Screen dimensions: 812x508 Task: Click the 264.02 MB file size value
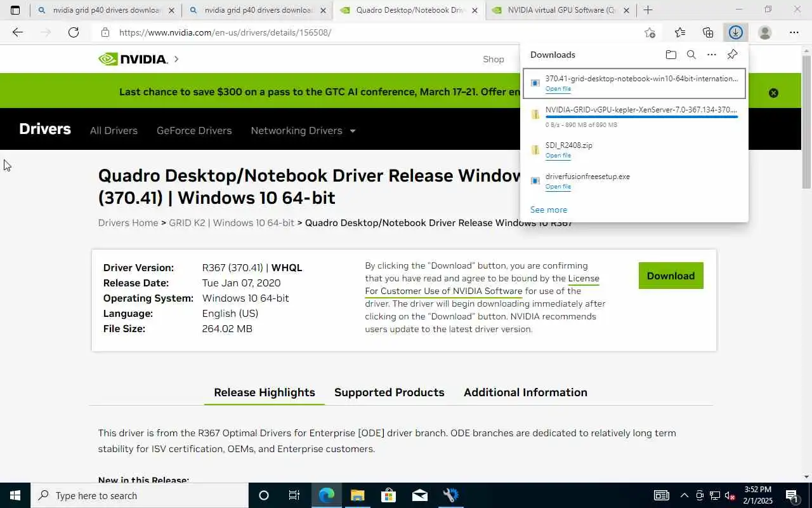(227, 329)
